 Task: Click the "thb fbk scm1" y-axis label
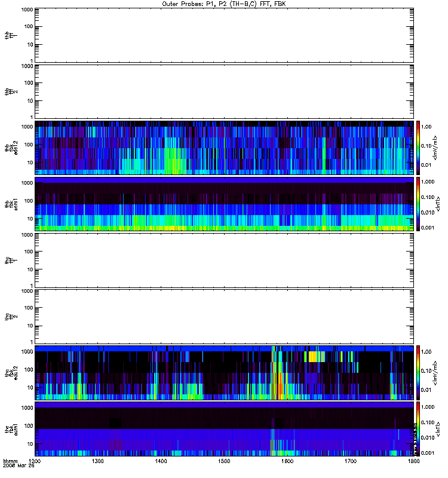click(x=11, y=204)
